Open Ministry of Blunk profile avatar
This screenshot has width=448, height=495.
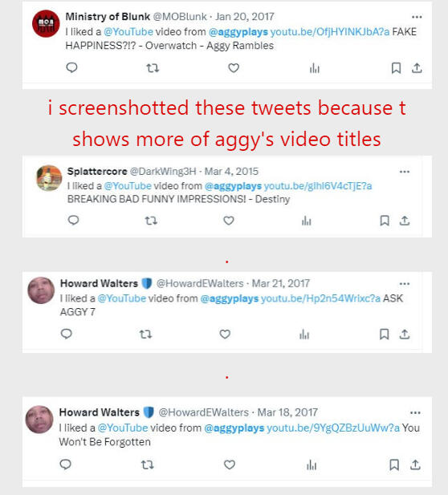click(46, 24)
